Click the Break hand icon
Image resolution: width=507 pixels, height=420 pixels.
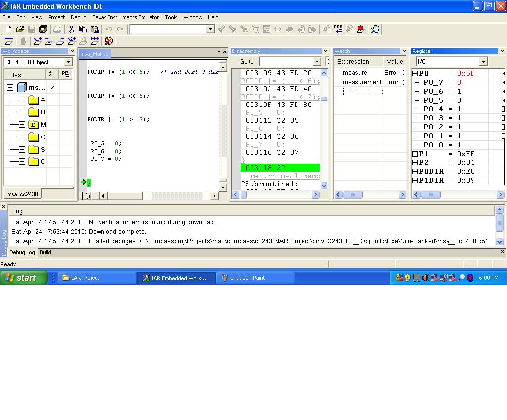point(23,41)
